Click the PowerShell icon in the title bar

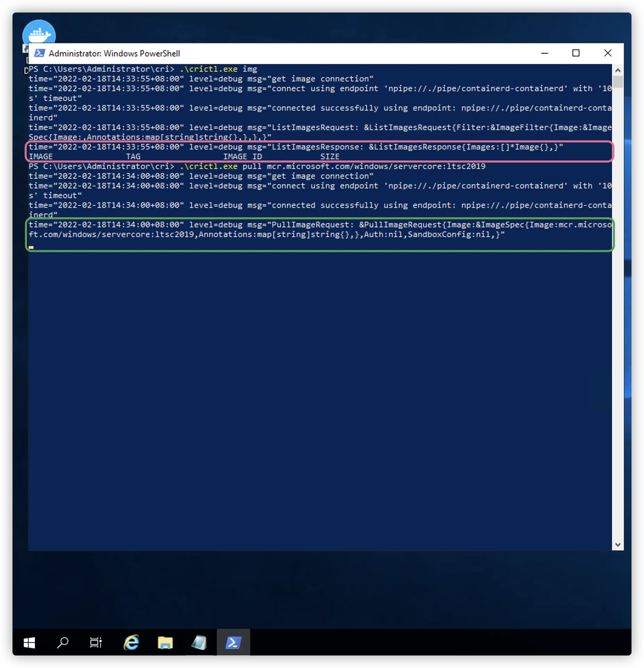[x=39, y=53]
